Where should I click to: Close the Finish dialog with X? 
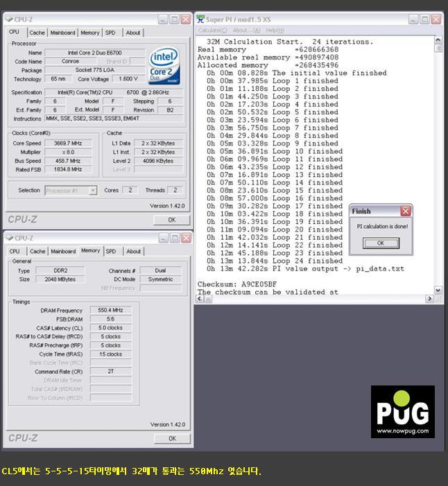coord(406,211)
